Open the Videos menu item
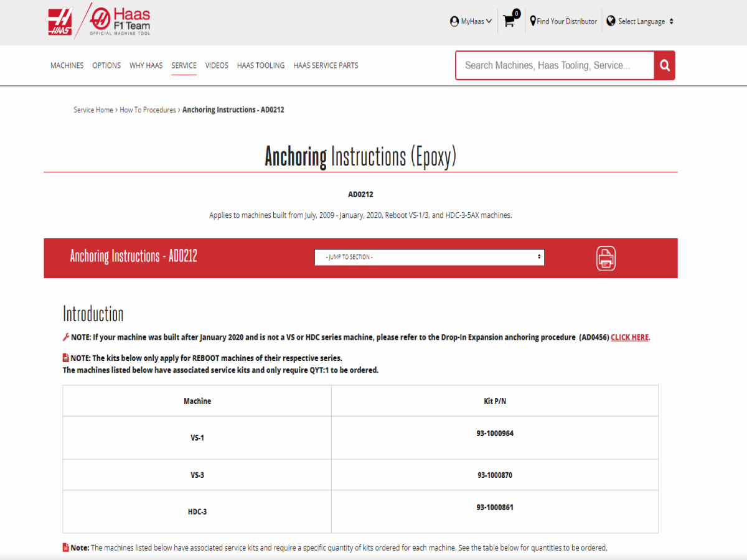Image resolution: width=747 pixels, height=560 pixels. [217, 65]
